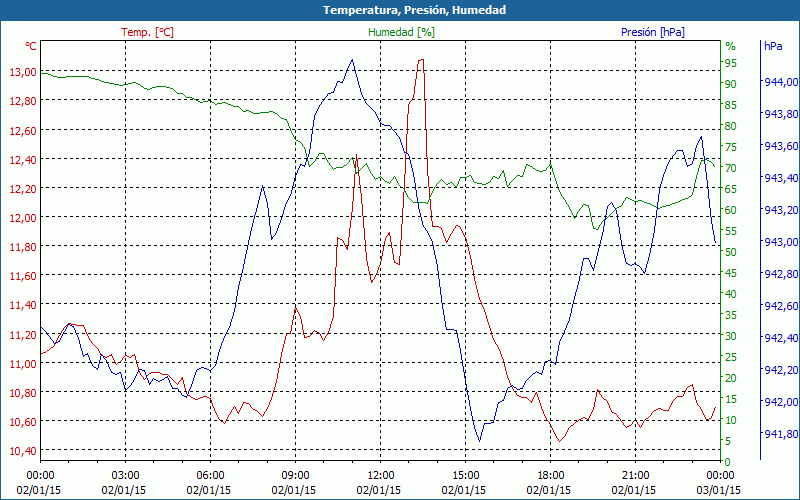Click the '13,00' temperature axis value
The width and height of the screenshot is (800, 500).
point(23,72)
